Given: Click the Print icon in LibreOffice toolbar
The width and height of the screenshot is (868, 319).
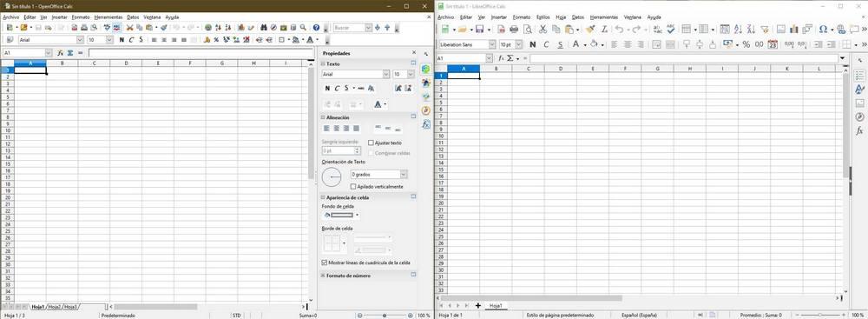Looking at the screenshot, I should pos(514,30).
